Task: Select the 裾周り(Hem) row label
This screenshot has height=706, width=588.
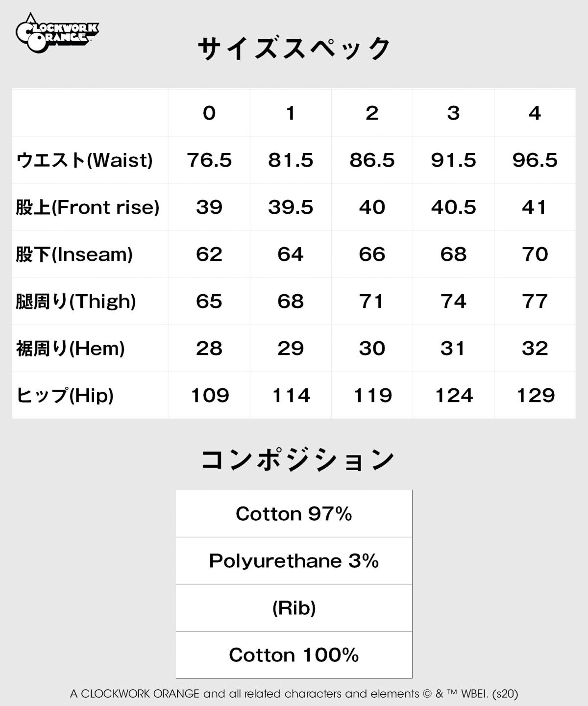Action: coord(70,349)
